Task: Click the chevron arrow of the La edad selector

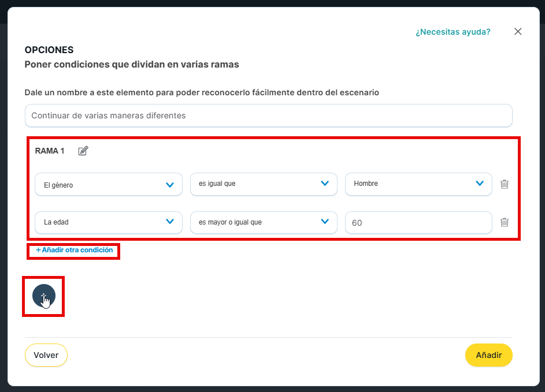Action: (x=170, y=222)
